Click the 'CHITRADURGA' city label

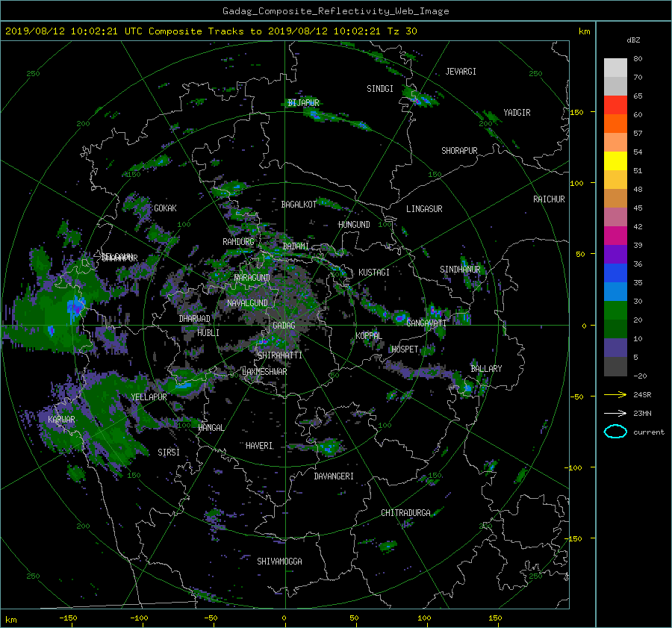click(405, 513)
